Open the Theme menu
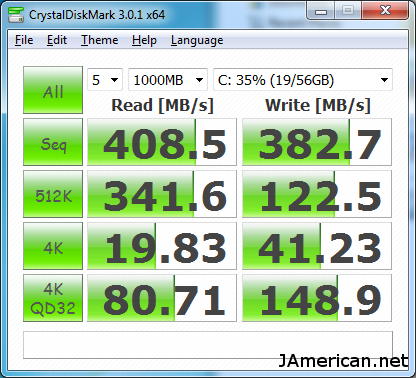Screen dimensions: 416x378 [100, 40]
